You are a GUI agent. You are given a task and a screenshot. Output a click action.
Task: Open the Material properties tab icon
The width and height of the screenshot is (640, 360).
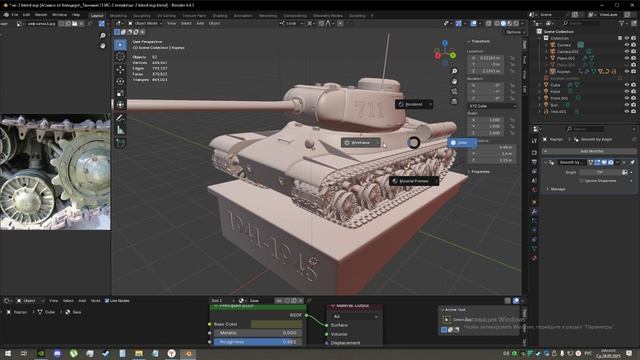point(534,258)
